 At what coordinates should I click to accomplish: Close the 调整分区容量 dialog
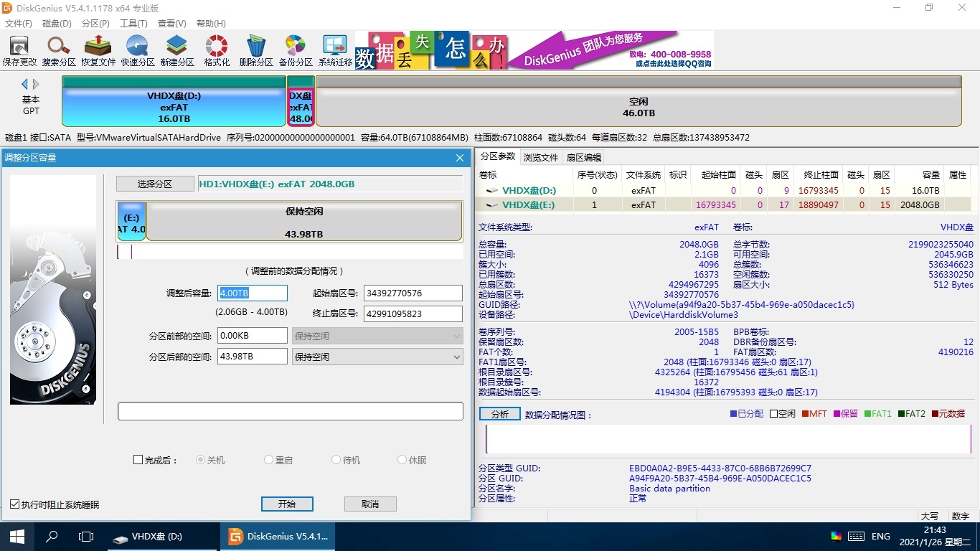[460, 157]
